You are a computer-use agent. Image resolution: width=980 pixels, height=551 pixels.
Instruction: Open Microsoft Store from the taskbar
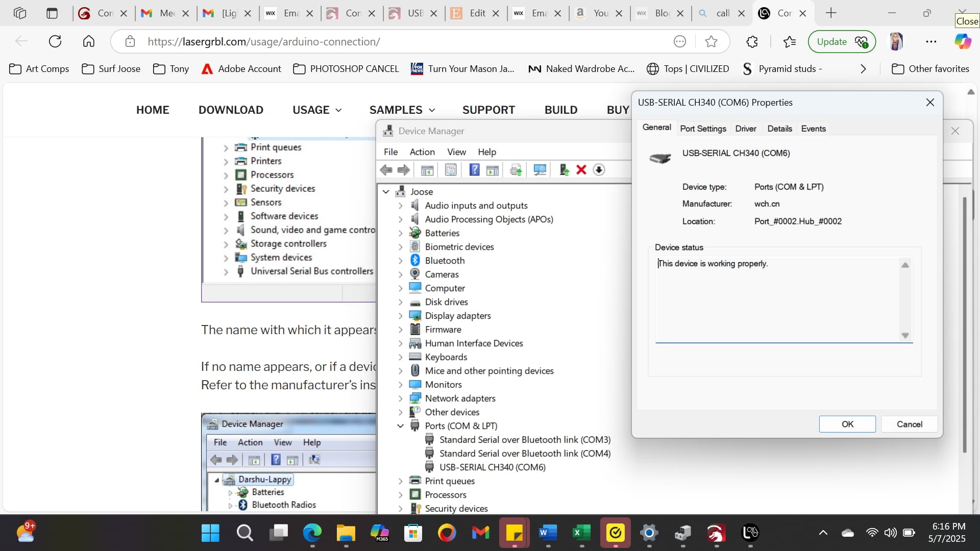(x=413, y=533)
